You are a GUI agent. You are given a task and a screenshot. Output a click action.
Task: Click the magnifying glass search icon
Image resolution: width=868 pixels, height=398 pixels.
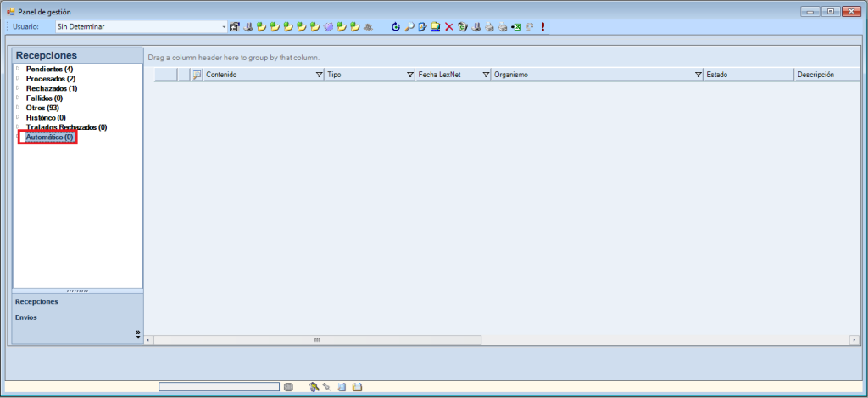409,27
